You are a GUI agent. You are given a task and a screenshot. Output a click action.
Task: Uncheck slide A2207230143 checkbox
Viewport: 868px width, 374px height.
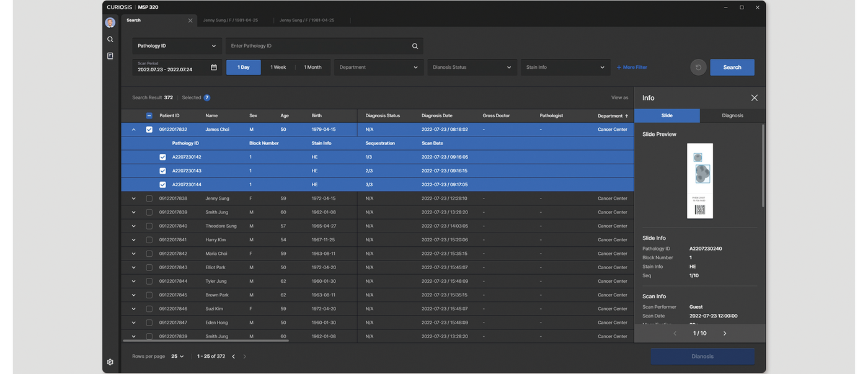(162, 171)
